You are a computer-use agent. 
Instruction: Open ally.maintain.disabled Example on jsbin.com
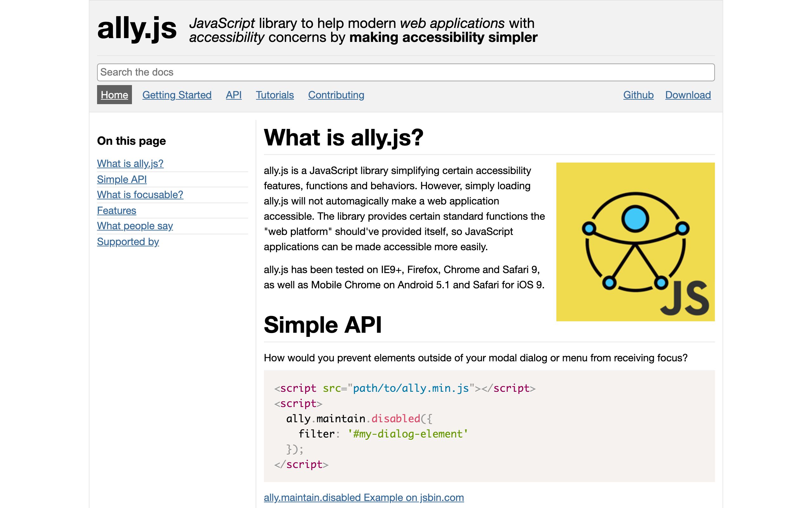[364, 498]
